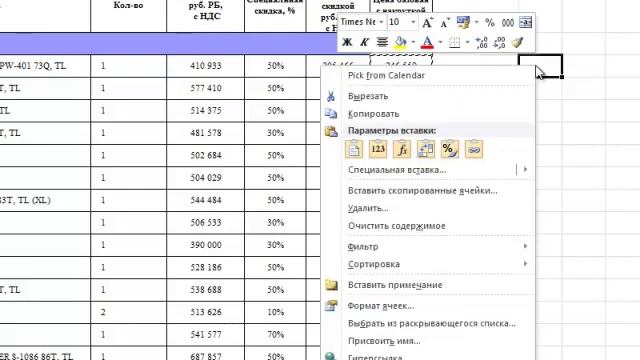The image size is (640, 360).
Task: Click merge and center icon
Action: coord(525,22)
